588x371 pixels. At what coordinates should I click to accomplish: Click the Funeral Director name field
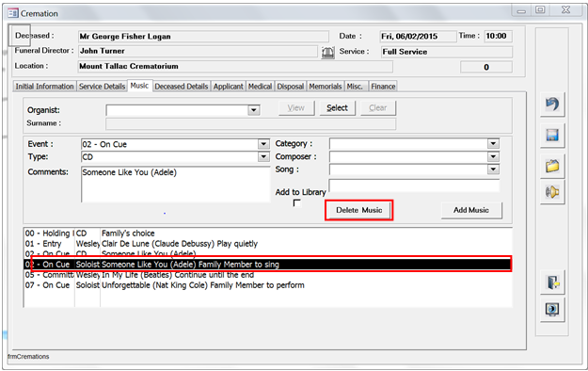coord(198,51)
